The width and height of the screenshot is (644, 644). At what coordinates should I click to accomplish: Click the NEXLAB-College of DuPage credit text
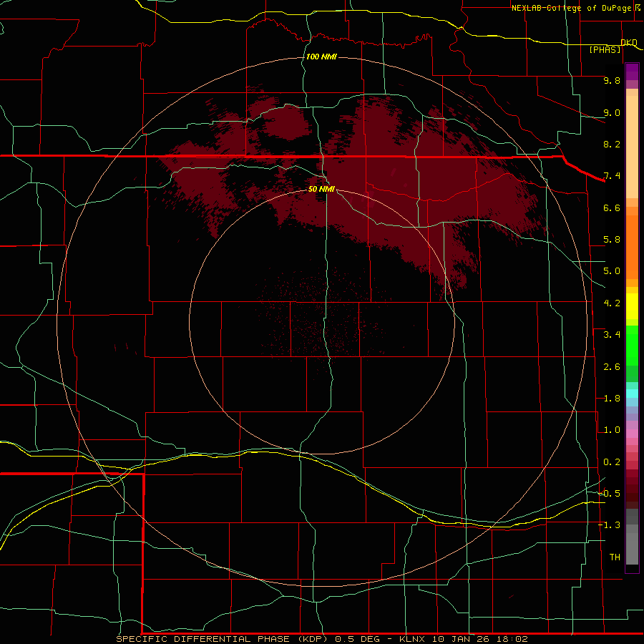571,8
